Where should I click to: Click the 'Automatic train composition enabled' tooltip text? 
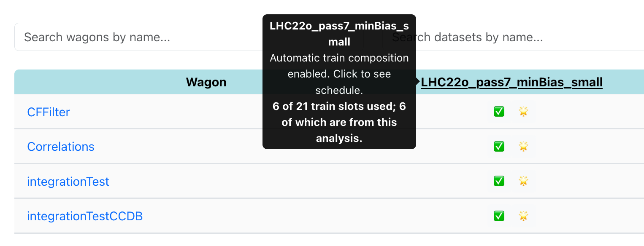[339, 74]
